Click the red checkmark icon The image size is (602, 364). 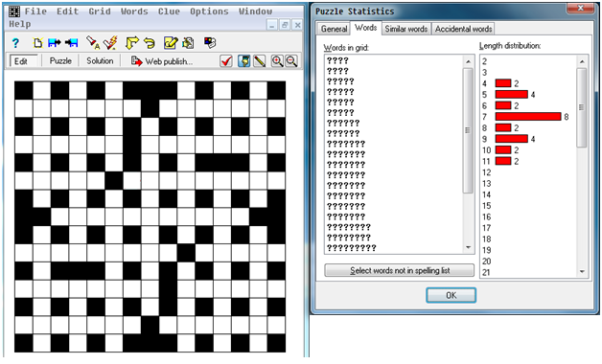226,61
